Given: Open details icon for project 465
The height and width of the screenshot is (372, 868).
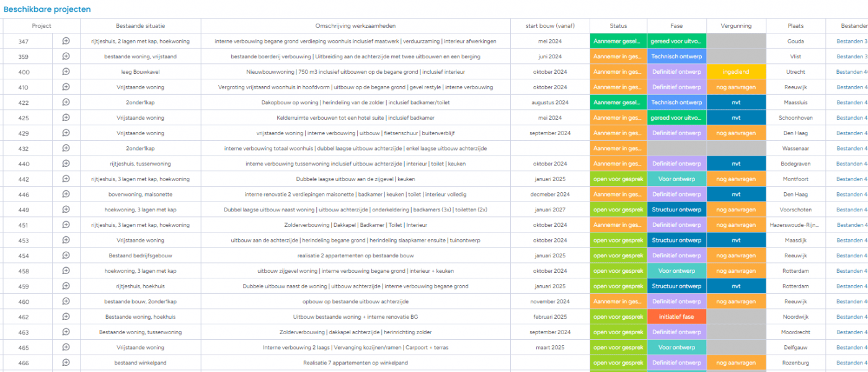Looking at the screenshot, I should [66, 347].
